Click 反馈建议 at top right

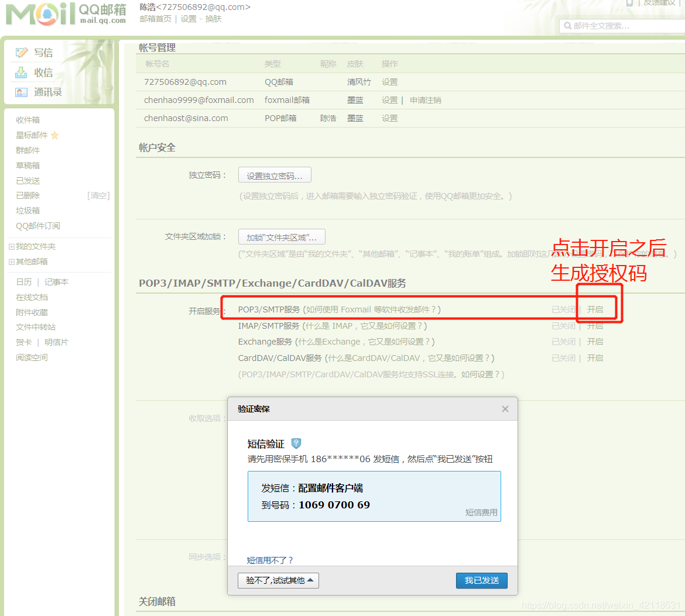coord(660,2)
